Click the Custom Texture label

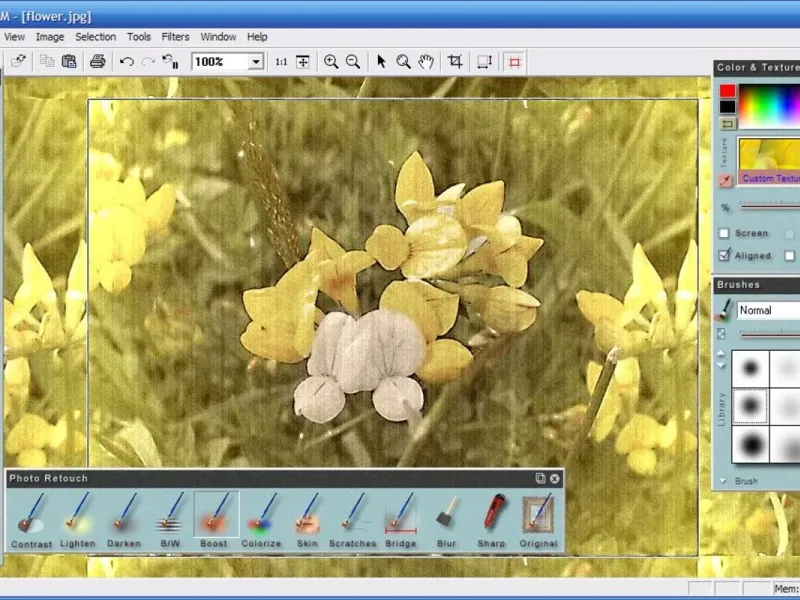click(770, 179)
